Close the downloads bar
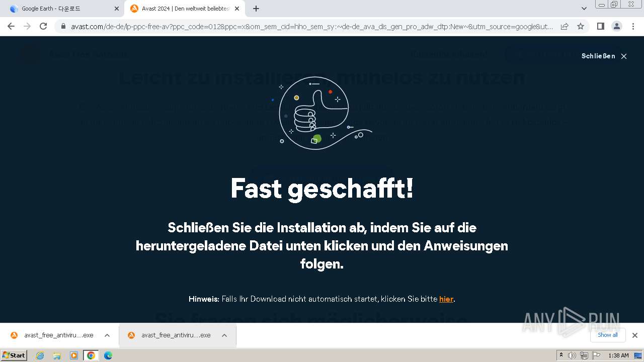This screenshot has width=644, height=362. (635, 335)
